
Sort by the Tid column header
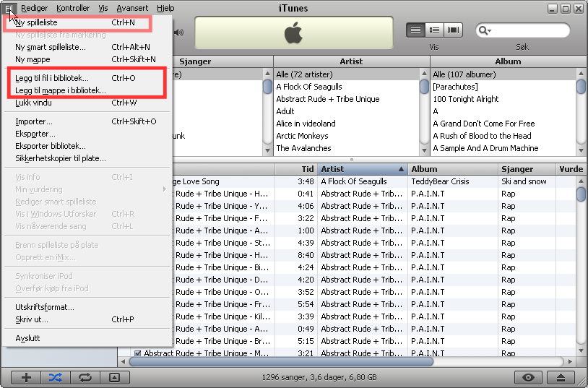point(296,169)
